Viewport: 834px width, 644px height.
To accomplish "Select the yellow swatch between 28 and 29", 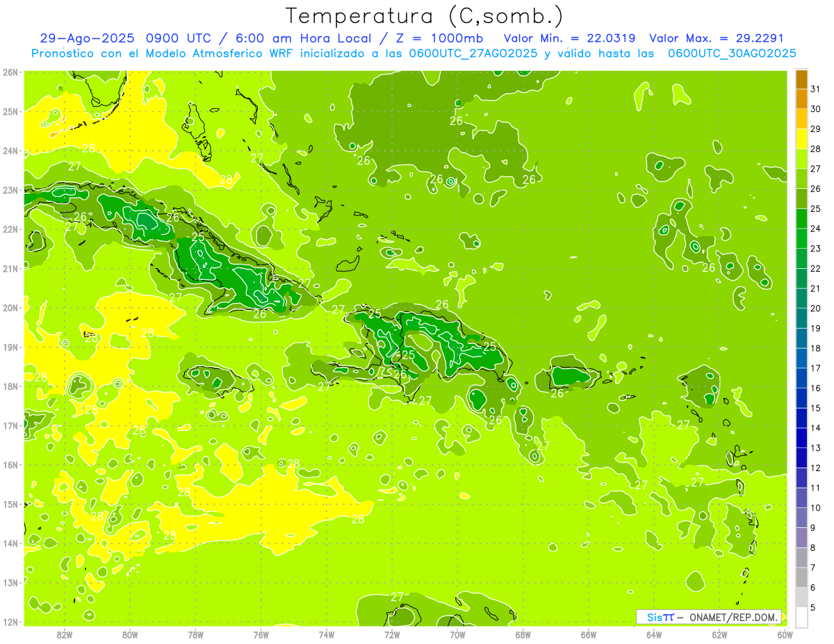I will pyautogui.click(x=801, y=139).
